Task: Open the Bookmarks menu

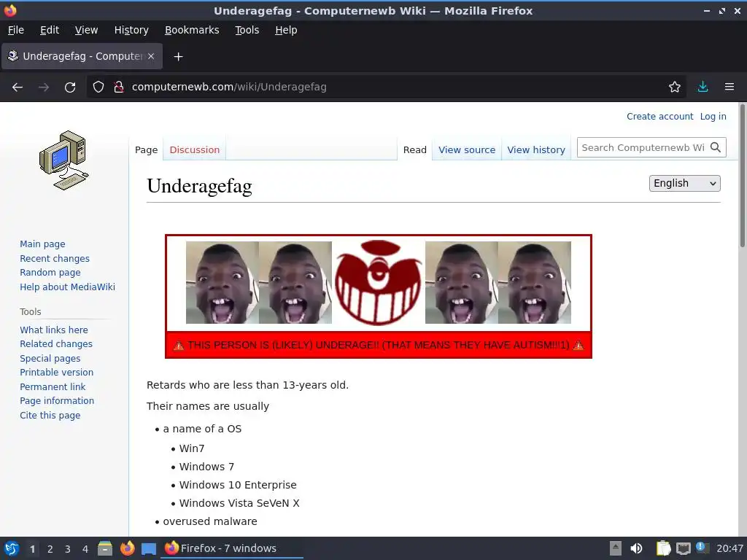Action: pyautogui.click(x=192, y=30)
